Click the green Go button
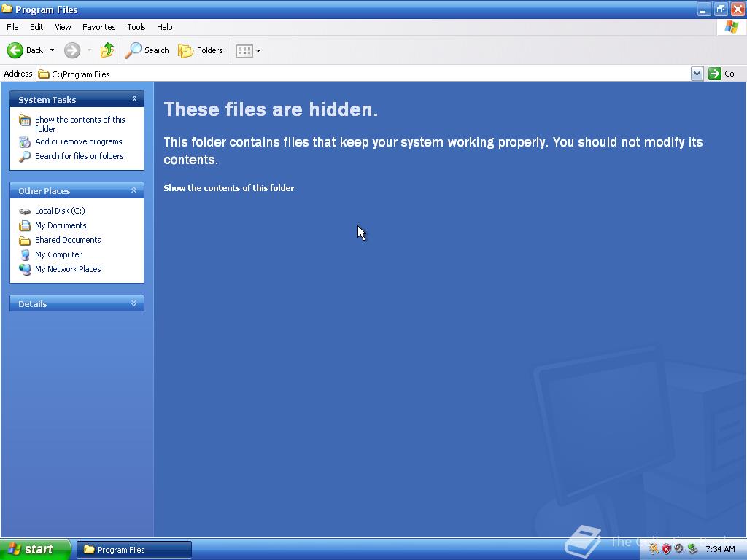 721,74
